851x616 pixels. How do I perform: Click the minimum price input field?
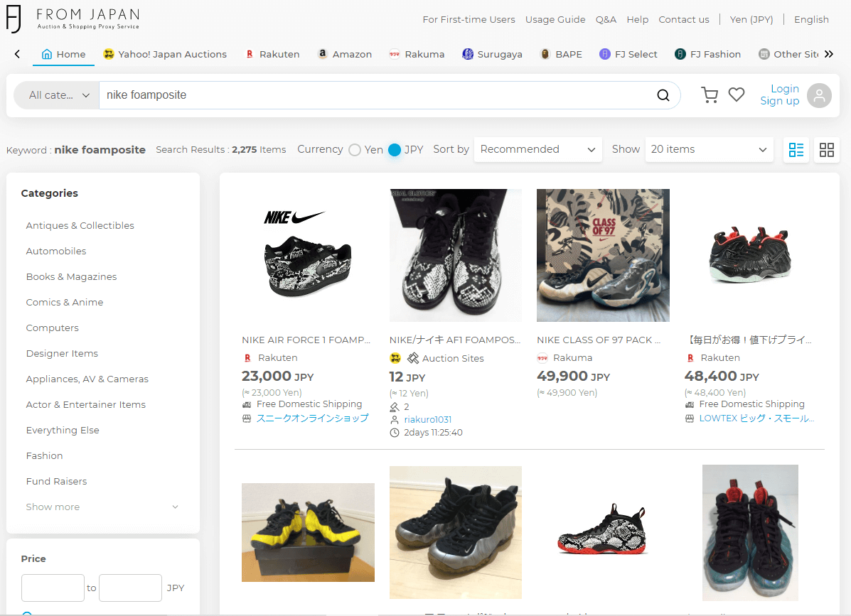[53, 588]
